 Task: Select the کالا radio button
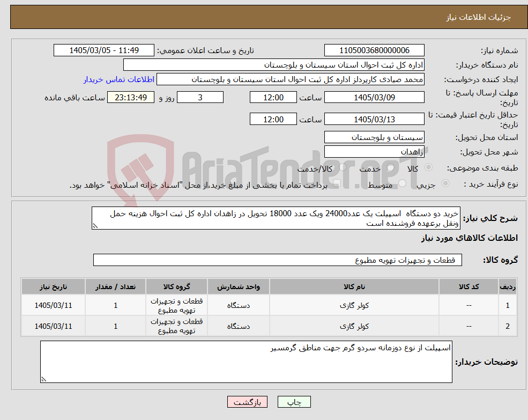tap(429, 167)
